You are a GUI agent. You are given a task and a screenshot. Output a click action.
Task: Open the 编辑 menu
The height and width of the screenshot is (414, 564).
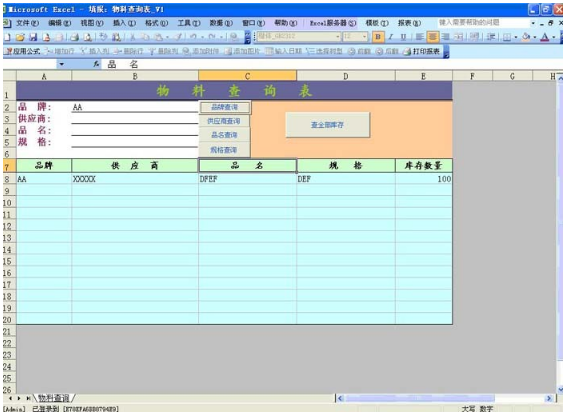[x=59, y=23]
